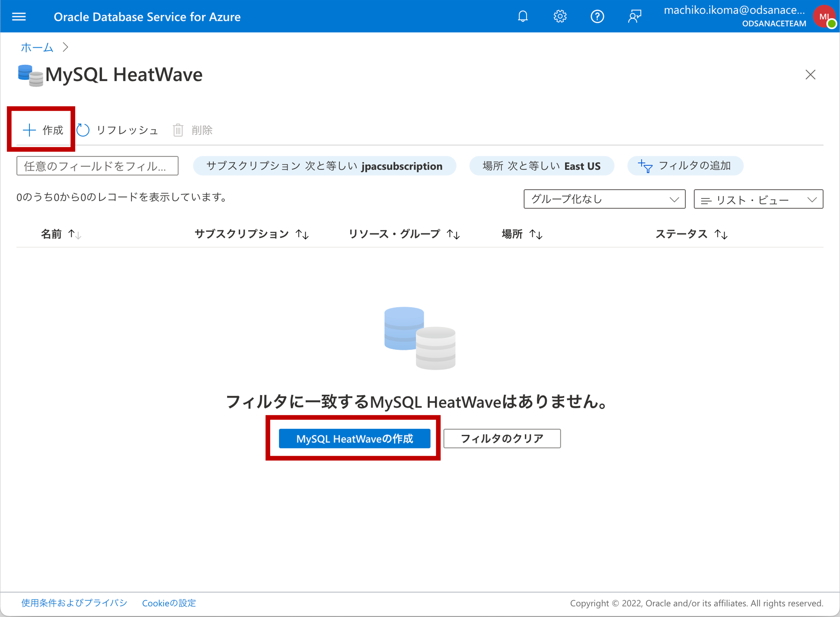The width and height of the screenshot is (840, 617).
Task: Expand the グループ化なし dropdown
Action: (x=604, y=199)
